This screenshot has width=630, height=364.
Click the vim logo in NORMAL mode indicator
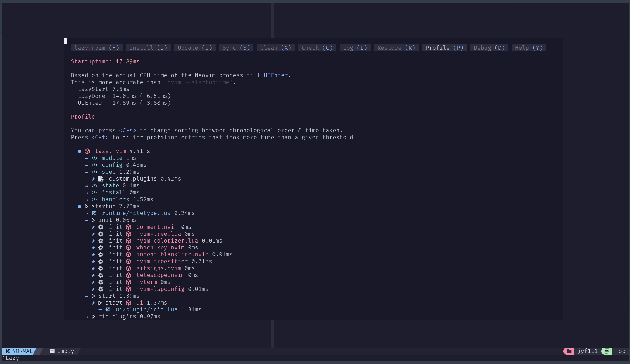click(x=8, y=351)
